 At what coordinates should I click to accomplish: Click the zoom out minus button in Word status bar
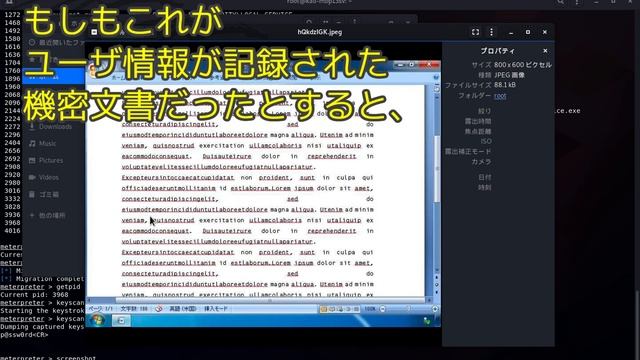[x=382, y=309]
